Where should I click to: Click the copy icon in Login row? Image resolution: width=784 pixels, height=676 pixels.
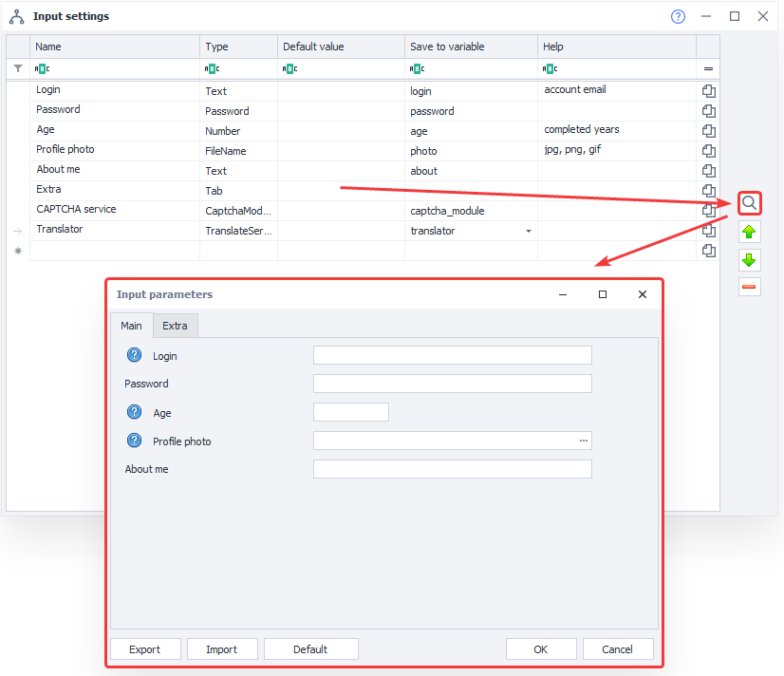point(708,91)
